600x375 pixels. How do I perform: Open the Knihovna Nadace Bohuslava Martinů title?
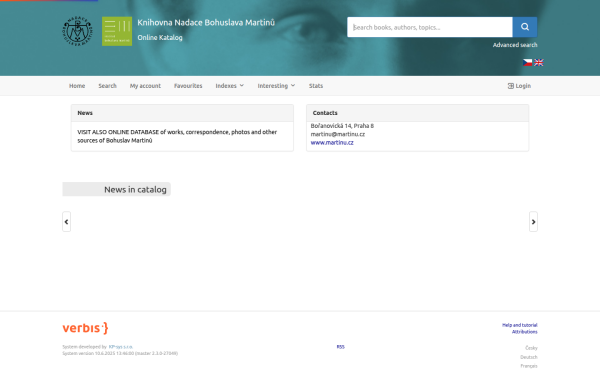[206, 23]
